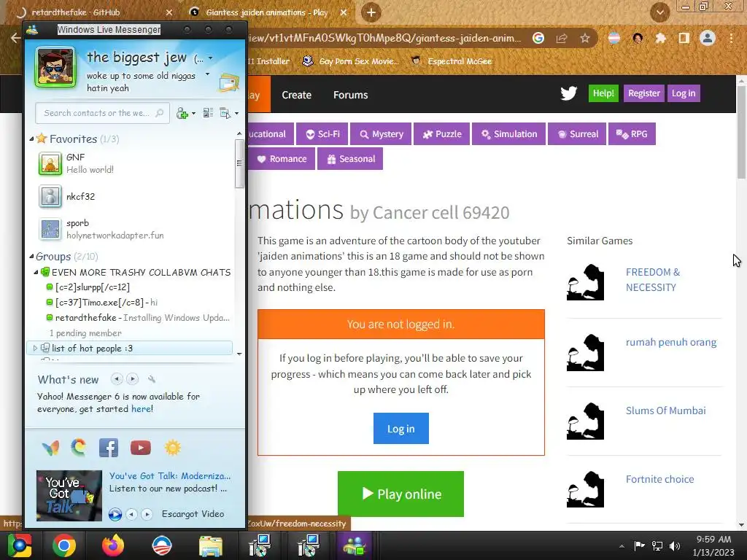747x560 pixels.
Task: Click the blue play button under podcast
Action: 115,515
